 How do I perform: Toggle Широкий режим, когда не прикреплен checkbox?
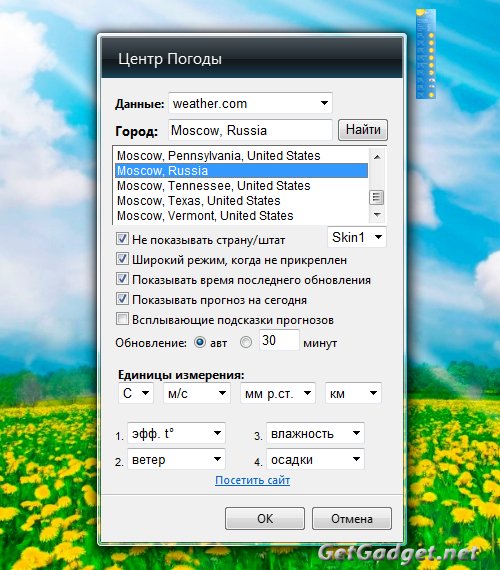click(122, 259)
